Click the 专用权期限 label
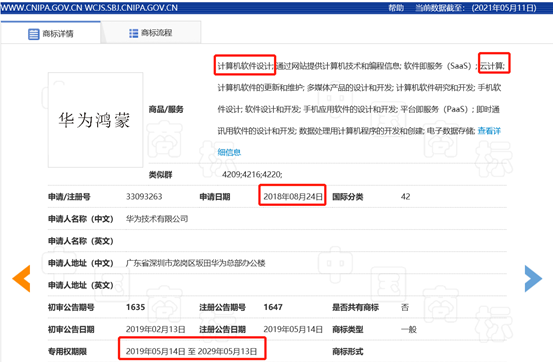553x362 pixels. (67, 351)
